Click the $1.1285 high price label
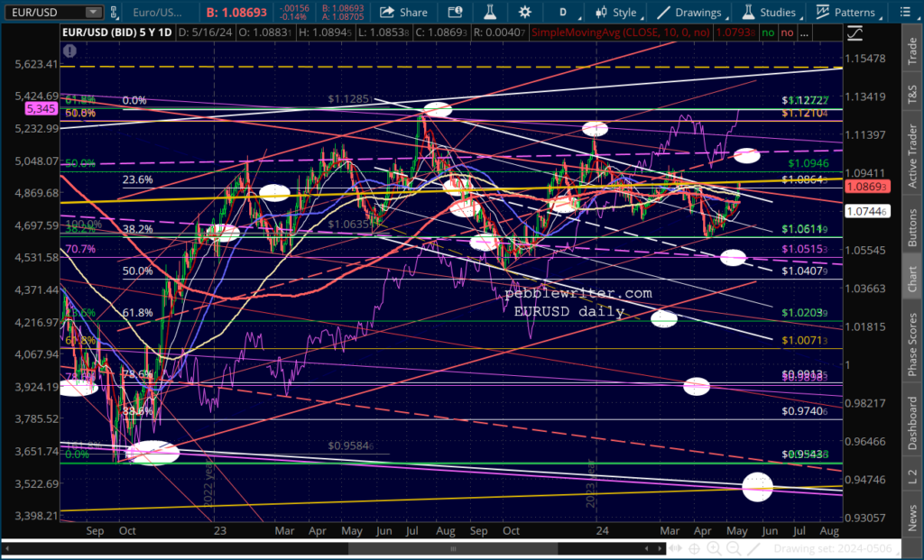 pyautogui.click(x=351, y=99)
